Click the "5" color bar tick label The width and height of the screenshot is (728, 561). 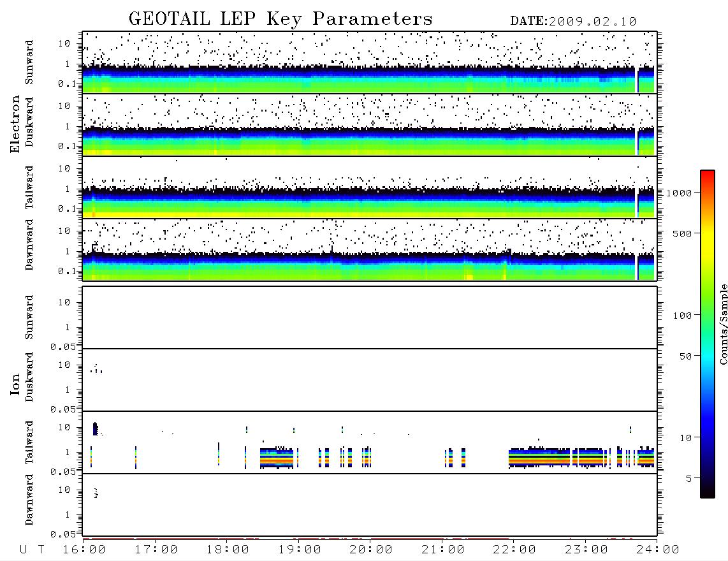point(689,479)
